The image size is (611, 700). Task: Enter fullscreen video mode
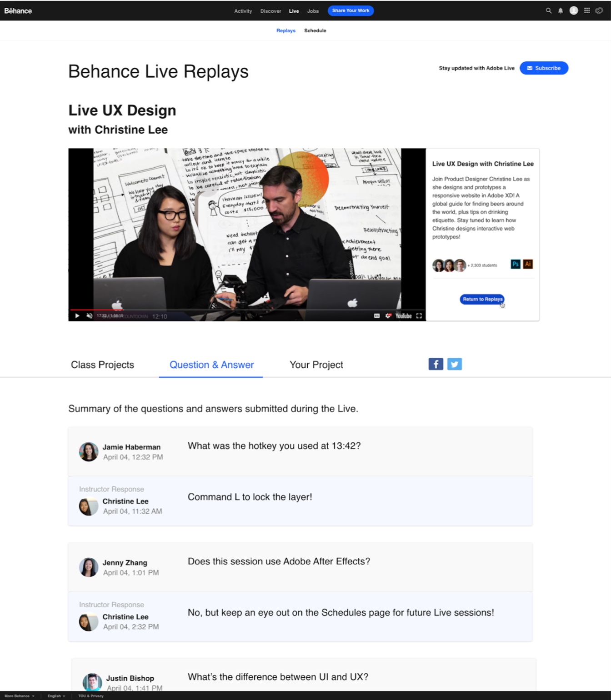pos(419,315)
